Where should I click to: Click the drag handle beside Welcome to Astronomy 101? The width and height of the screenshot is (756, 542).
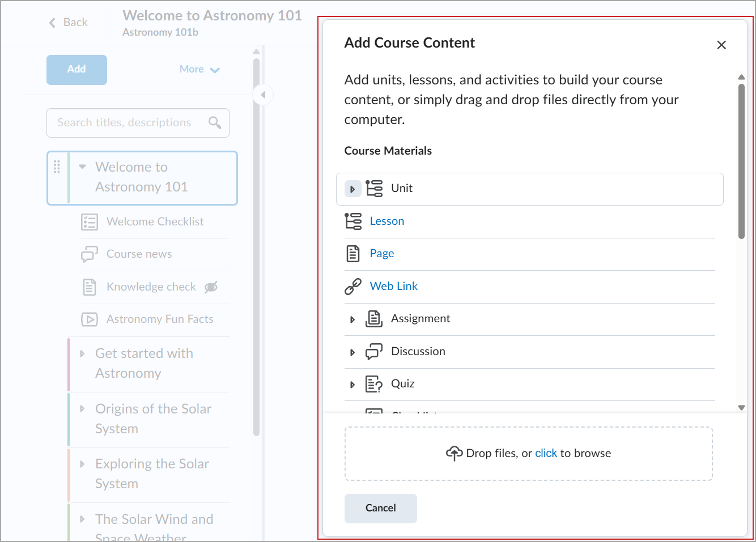point(57,167)
